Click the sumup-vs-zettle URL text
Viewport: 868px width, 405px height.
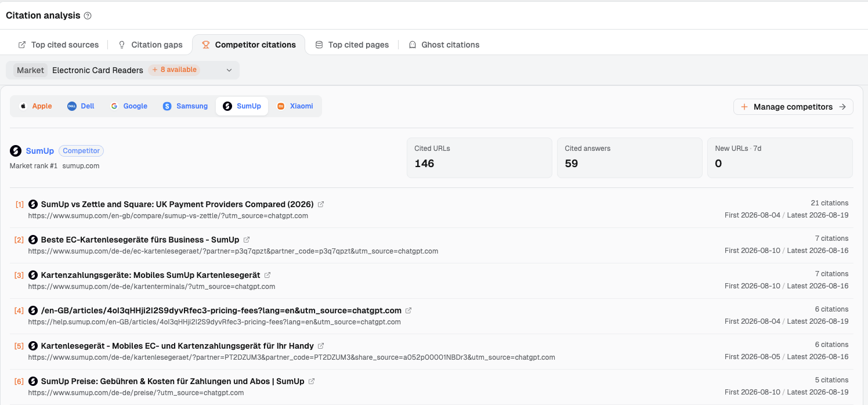pyautogui.click(x=168, y=216)
